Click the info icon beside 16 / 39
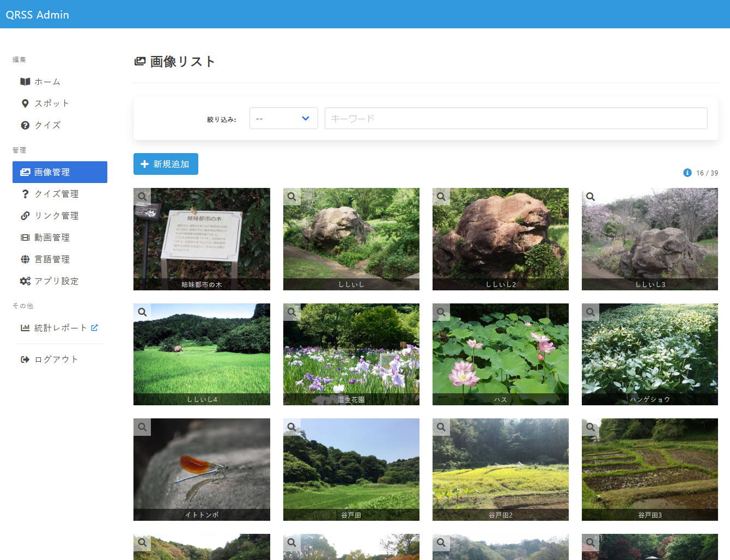 (x=687, y=173)
